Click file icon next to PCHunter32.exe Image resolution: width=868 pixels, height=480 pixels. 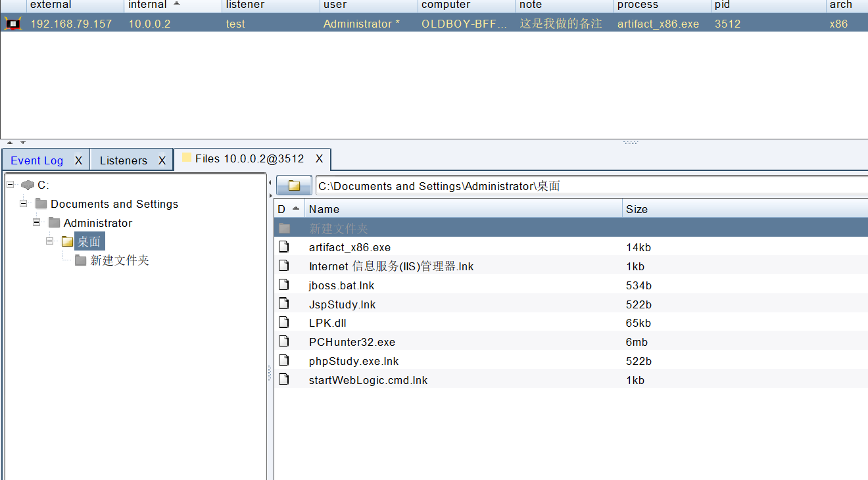pyautogui.click(x=283, y=341)
